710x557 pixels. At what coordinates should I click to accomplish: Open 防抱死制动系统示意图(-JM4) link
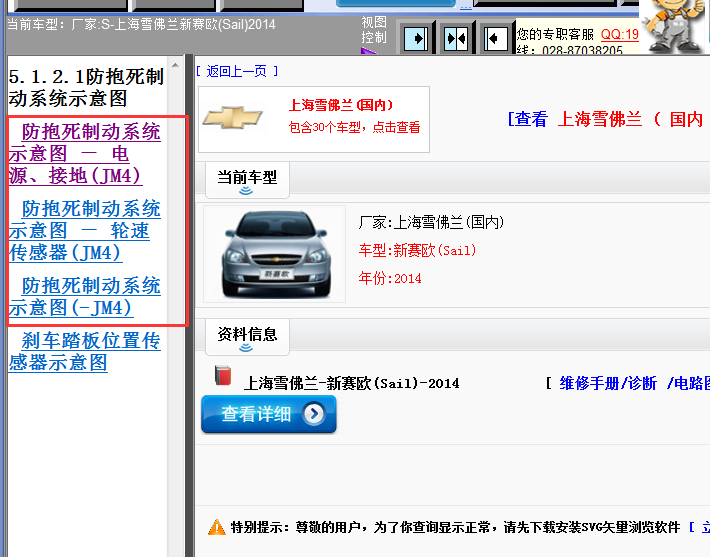[x=85, y=297]
